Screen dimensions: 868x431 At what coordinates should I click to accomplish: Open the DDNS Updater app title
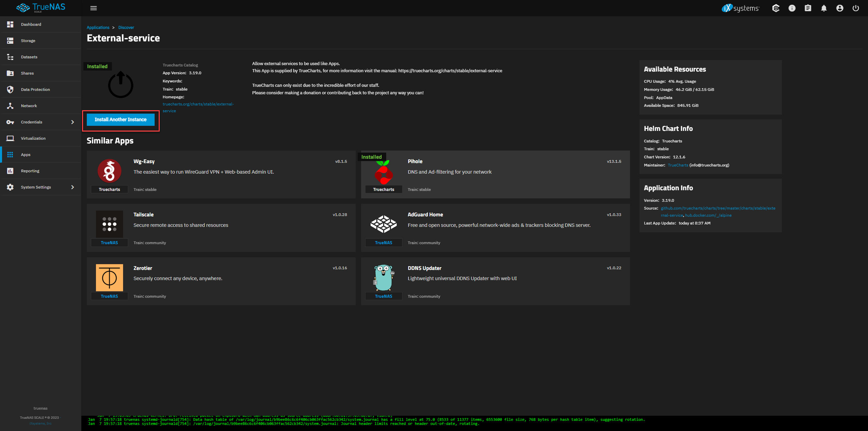point(425,268)
